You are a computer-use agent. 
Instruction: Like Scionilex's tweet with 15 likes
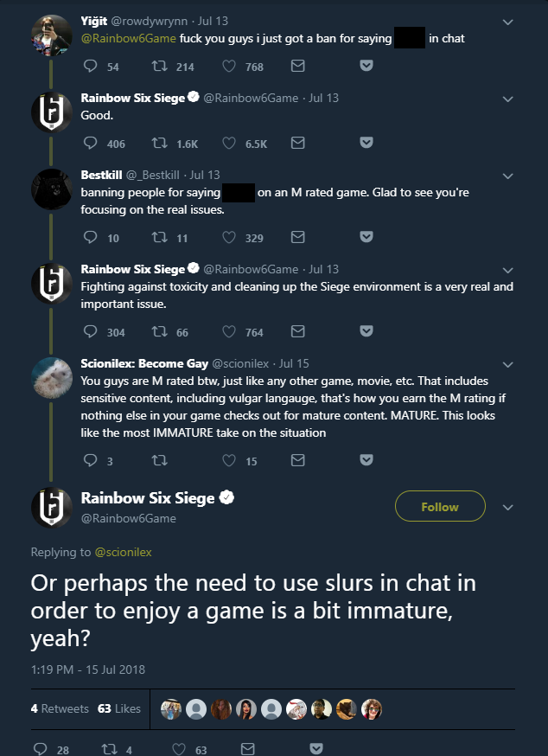(229, 461)
